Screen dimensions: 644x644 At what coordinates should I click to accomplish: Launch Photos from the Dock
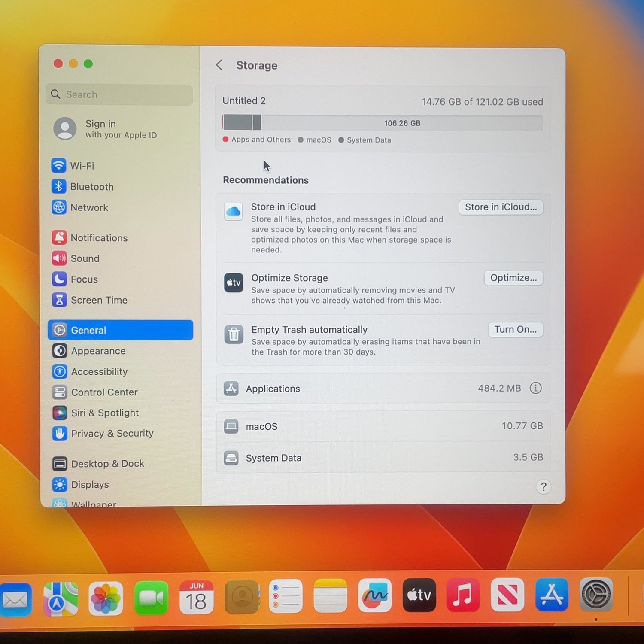(x=106, y=598)
